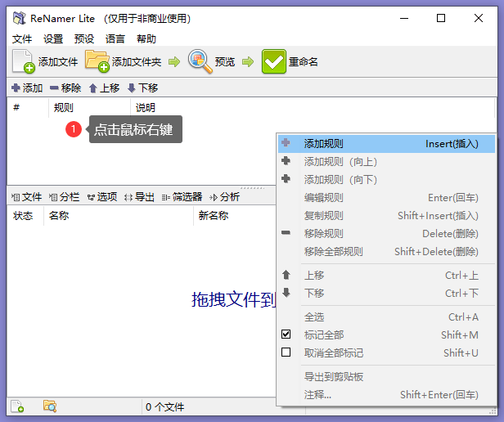Click the Add Folders folder icon

[x=97, y=61]
